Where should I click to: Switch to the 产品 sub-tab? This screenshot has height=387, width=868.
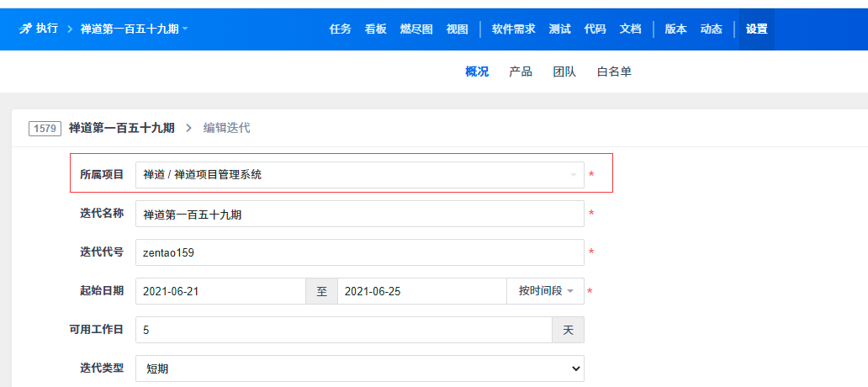click(521, 72)
